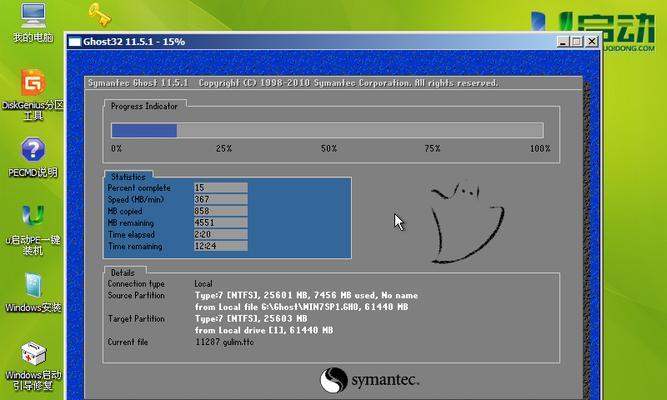Viewport: 667px width, 400px height.
Task: Open the golden key desktop icon
Action: coord(100,14)
